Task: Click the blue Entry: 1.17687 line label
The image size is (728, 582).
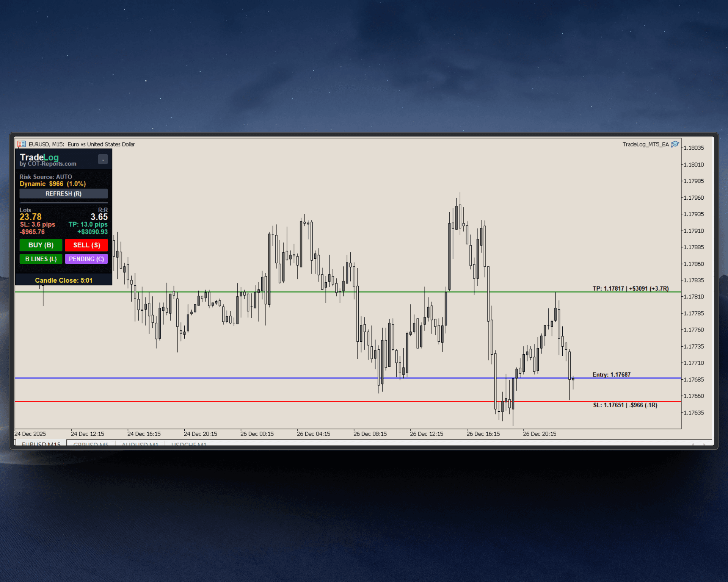Action: 612,374
